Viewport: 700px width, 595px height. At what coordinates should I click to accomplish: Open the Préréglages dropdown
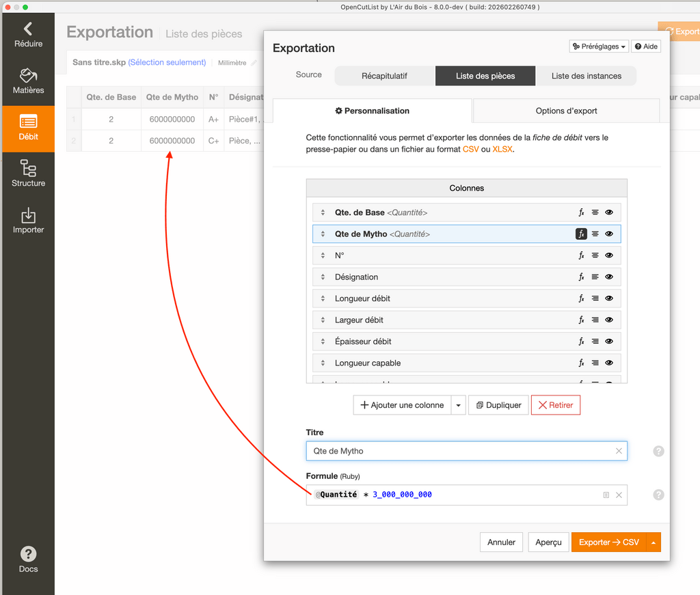598,46
